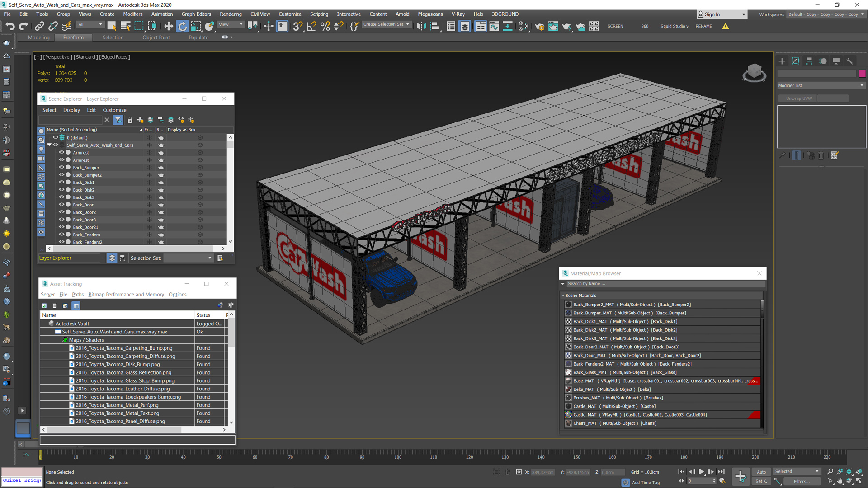The width and height of the screenshot is (868, 488).
Task: Activate the Select and Move tool
Action: (169, 26)
